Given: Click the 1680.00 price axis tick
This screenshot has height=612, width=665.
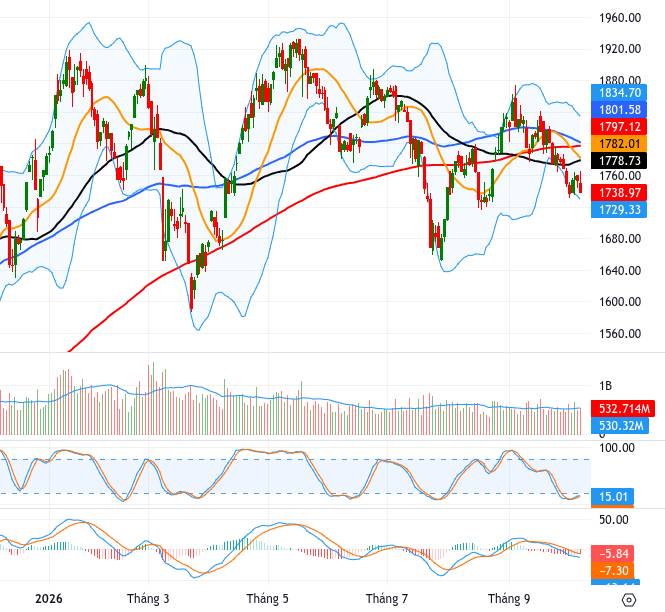Looking at the screenshot, I should click(x=620, y=238).
